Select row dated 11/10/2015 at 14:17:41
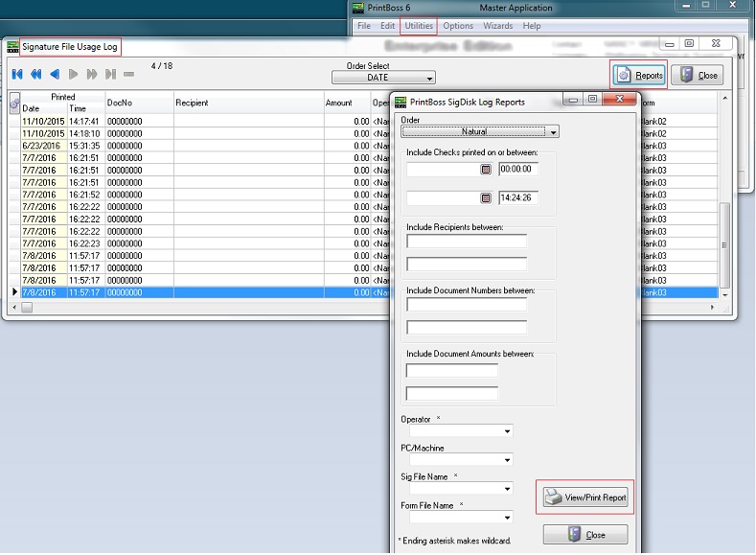 pos(205,121)
